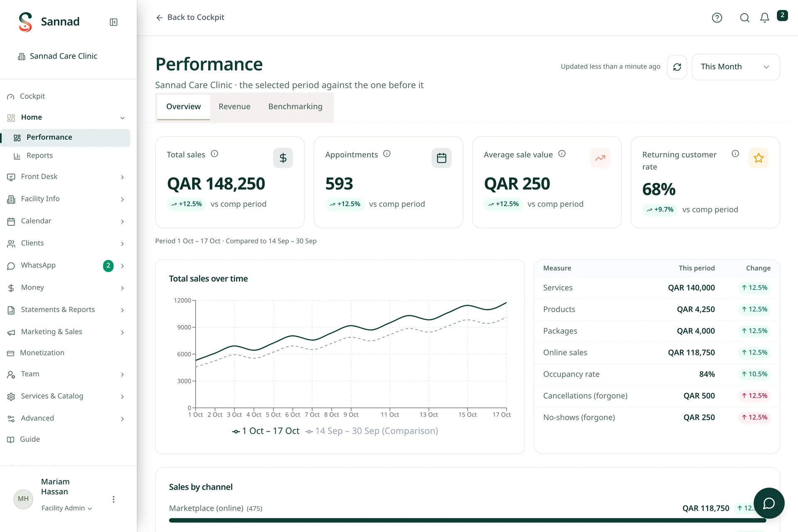Image resolution: width=798 pixels, height=532 pixels.
Task: Click the notifications count badge 2
Action: (782, 15)
